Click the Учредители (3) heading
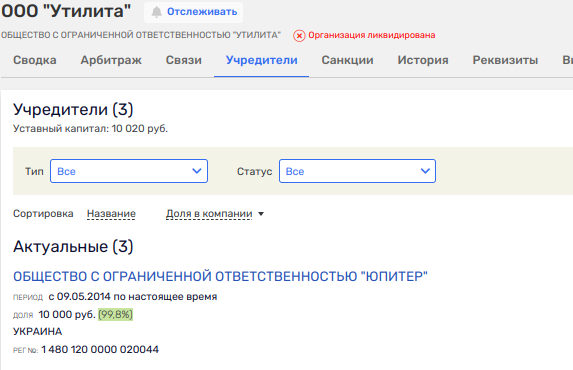The width and height of the screenshot is (573, 370). point(73,109)
